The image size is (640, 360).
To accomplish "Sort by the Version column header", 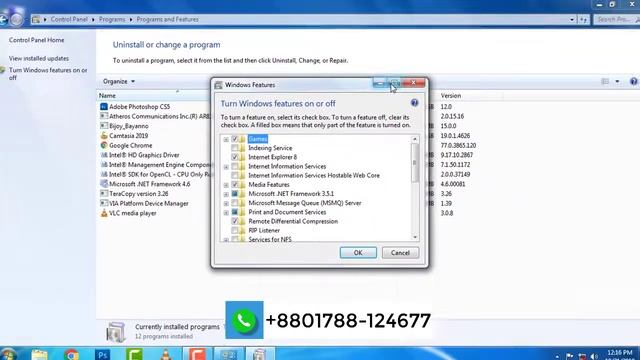I will coord(451,96).
